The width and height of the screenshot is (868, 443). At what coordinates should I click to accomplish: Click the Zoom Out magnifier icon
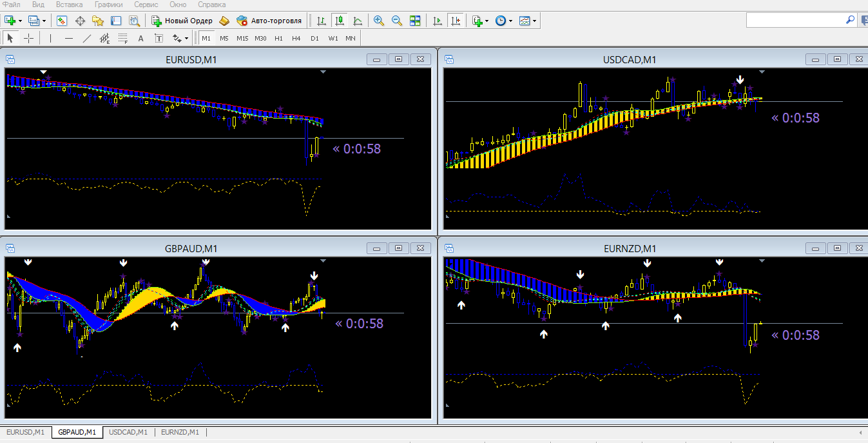click(397, 21)
